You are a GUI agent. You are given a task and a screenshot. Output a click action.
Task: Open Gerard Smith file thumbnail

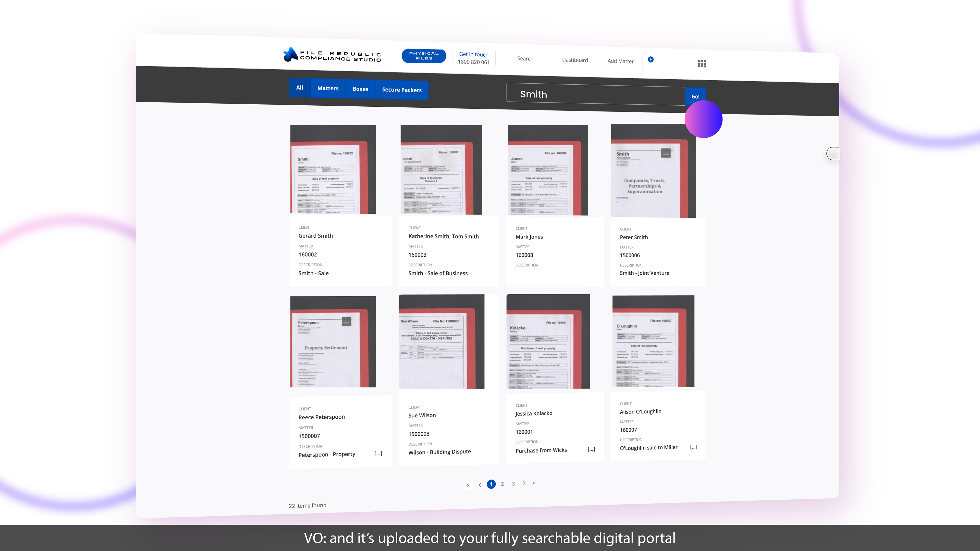333,169
